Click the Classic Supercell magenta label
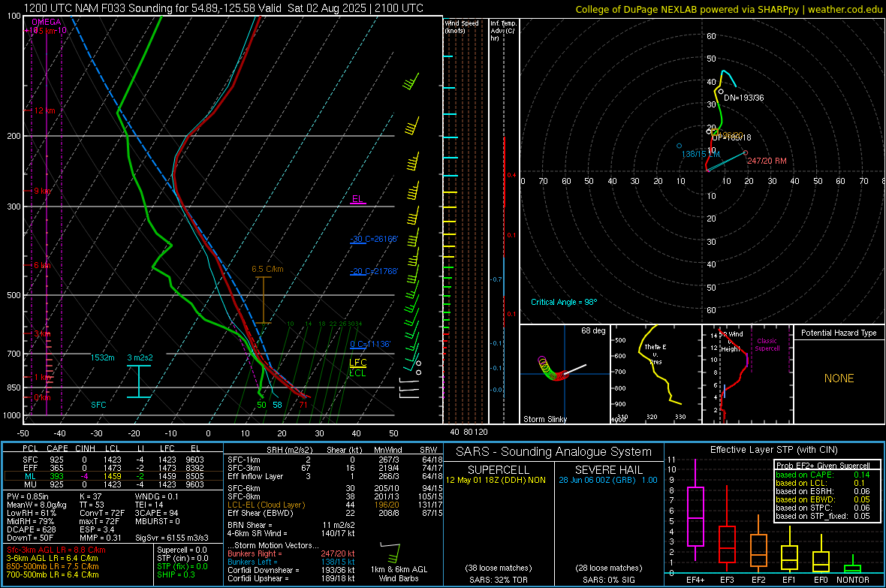The height and width of the screenshot is (588, 886). [767, 345]
